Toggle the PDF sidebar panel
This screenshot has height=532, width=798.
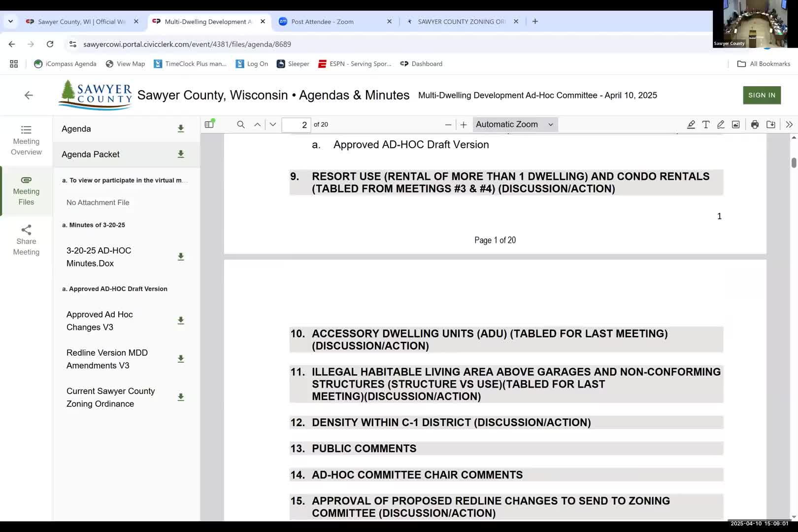coord(209,124)
